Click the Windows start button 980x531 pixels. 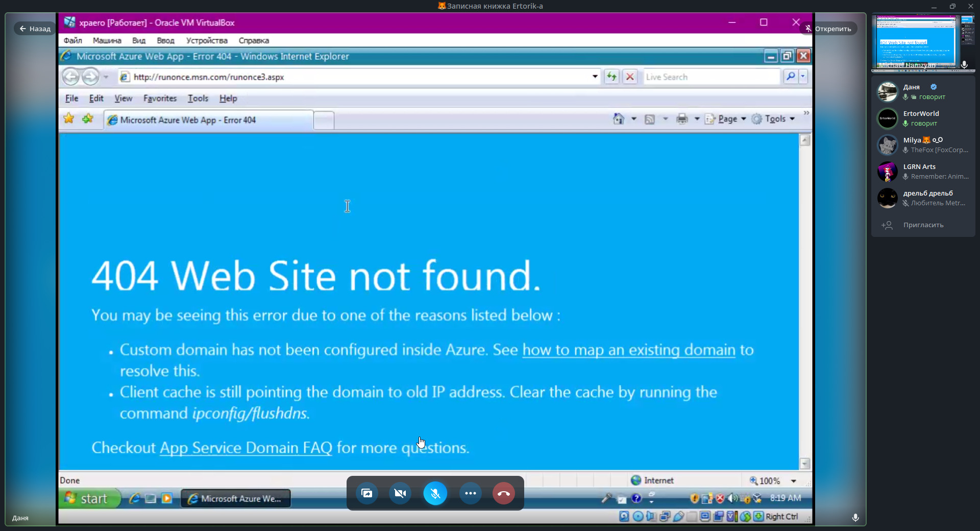point(90,498)
